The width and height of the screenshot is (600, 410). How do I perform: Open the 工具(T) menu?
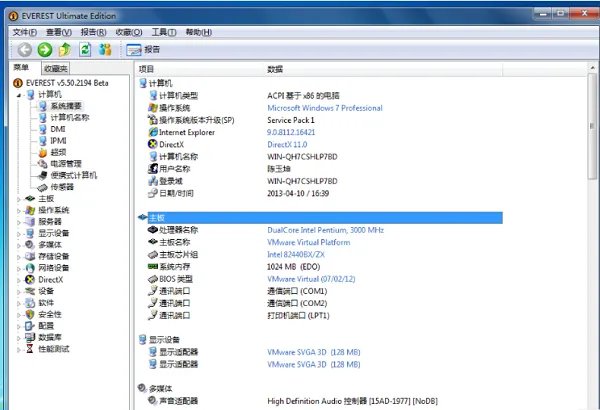tap(164, 32)
